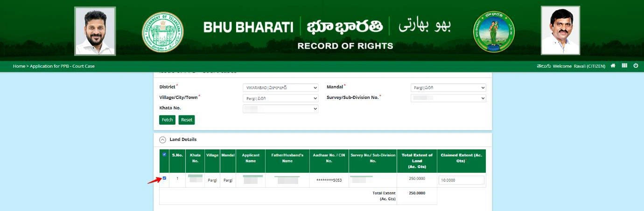Toggle the select-all checkbox in table header

point(164,155)
